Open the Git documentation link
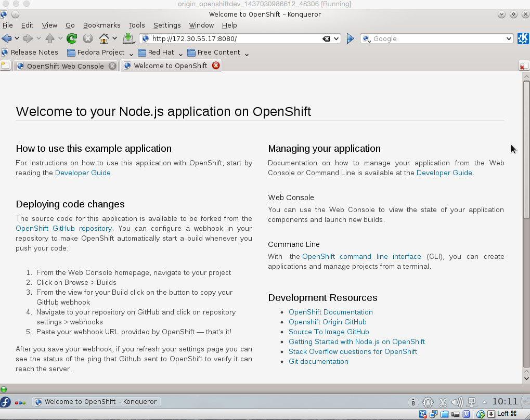530x420 pixels. coord(318,362)
